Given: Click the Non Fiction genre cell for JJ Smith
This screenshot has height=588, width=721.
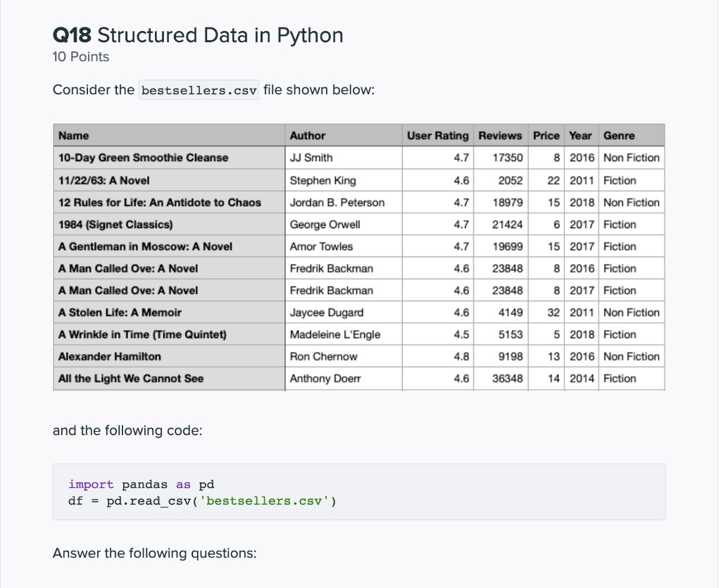Looking at the screenshot, I should coord(632,158).
